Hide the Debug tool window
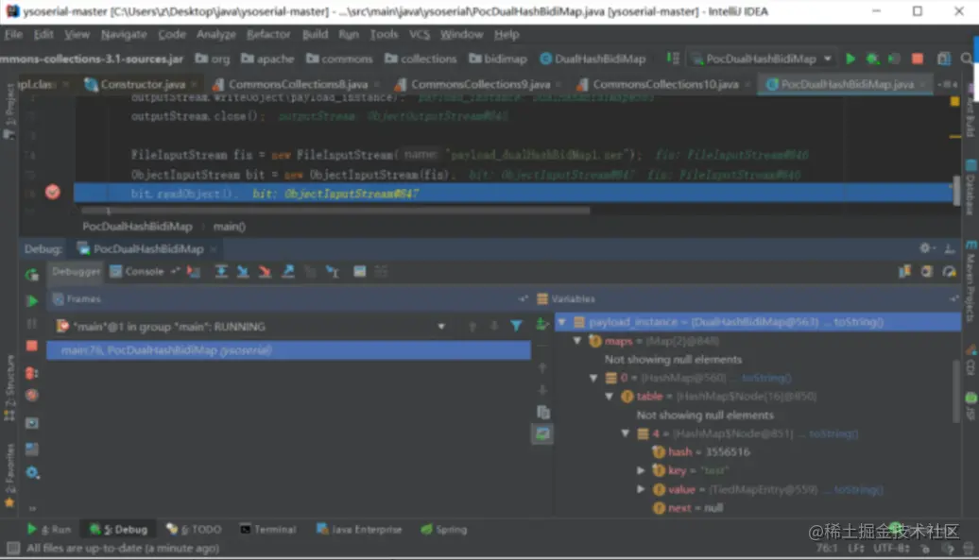Image resolution: width=979 pixels, height=560 pixels. [x=950, y=248]
